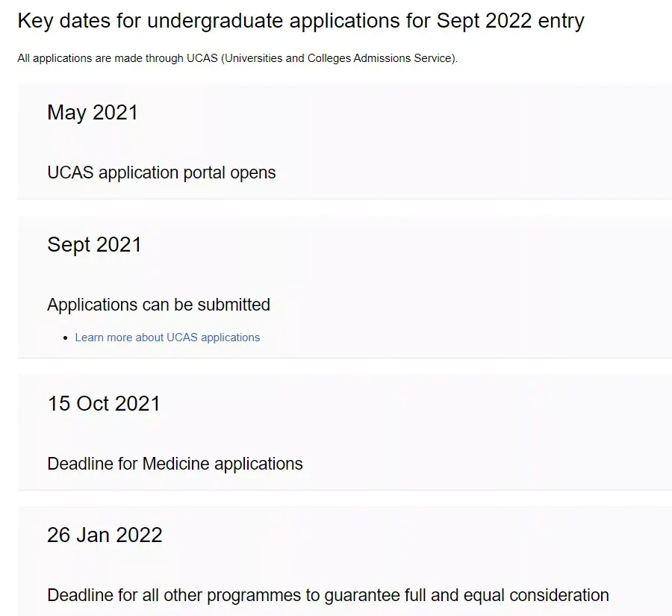Click the deadline for all other programmes text
The image size is (672, 616).
[x=328, y=595]
